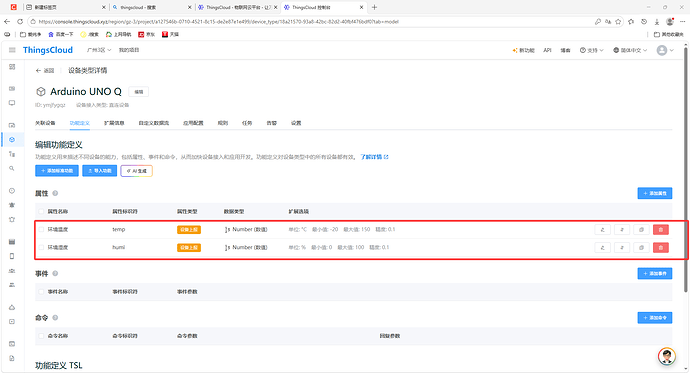
Task: Open browser downloads icon in toolbar
Action: (657, 22)
